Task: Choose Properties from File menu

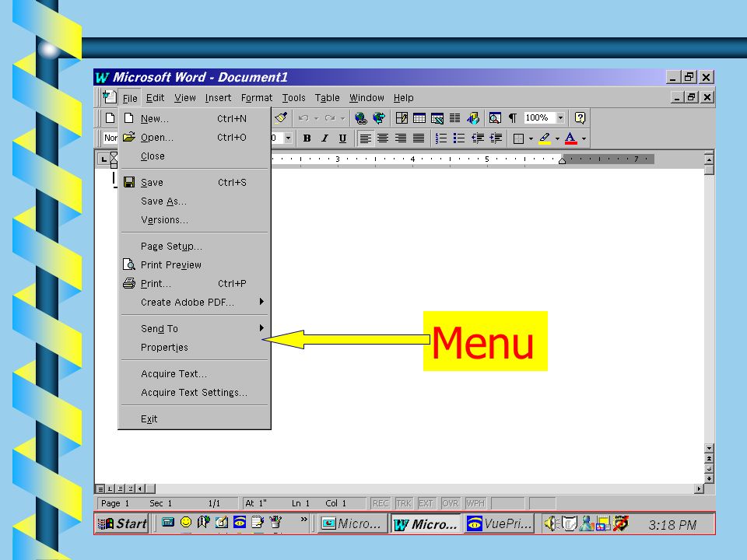Action: tap(195, 347)
